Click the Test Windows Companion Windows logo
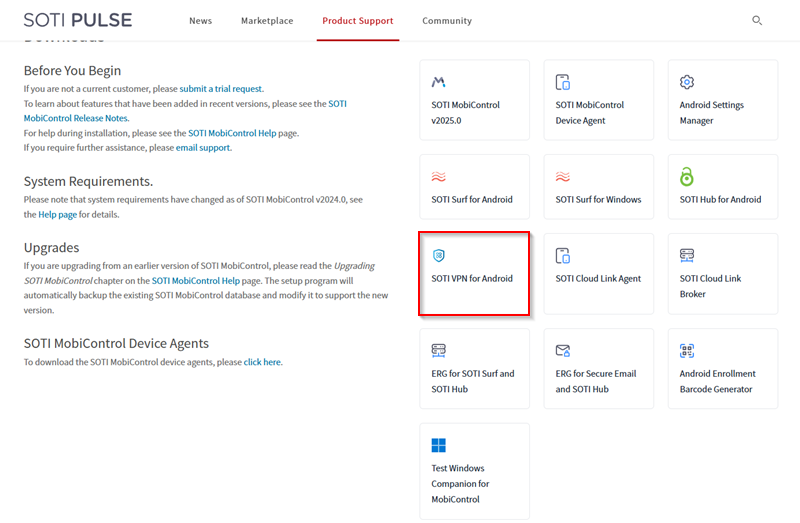 point(438,445)
